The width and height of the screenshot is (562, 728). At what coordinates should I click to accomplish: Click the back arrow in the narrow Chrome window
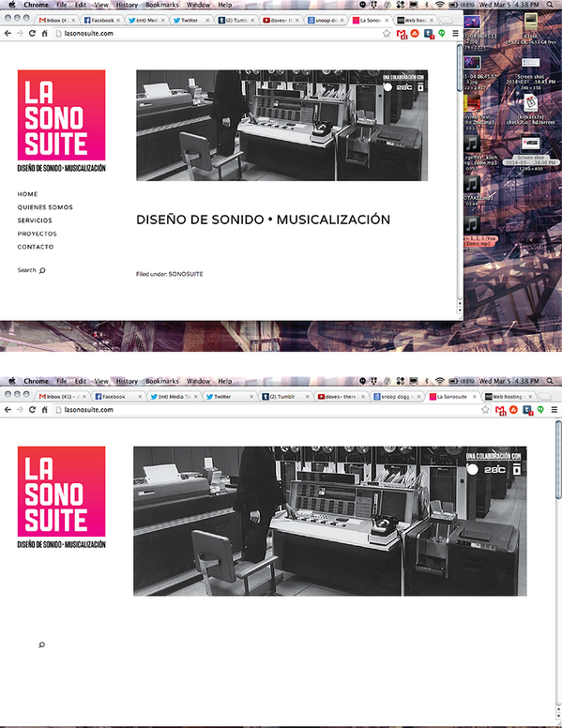pos(8,34)
